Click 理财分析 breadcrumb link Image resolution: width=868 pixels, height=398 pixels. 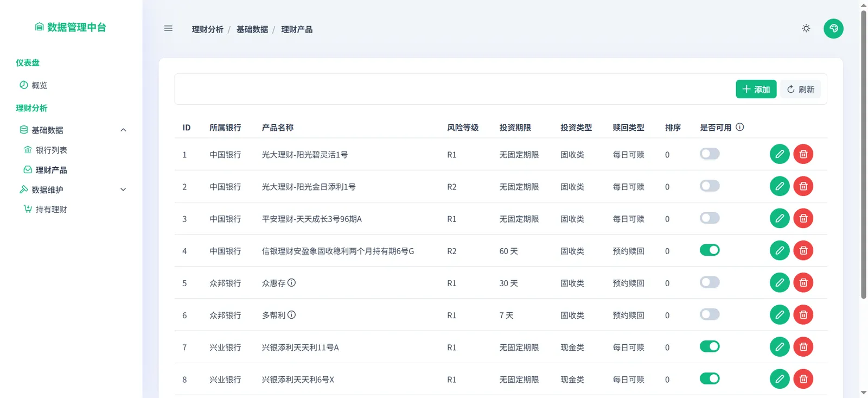208,29
